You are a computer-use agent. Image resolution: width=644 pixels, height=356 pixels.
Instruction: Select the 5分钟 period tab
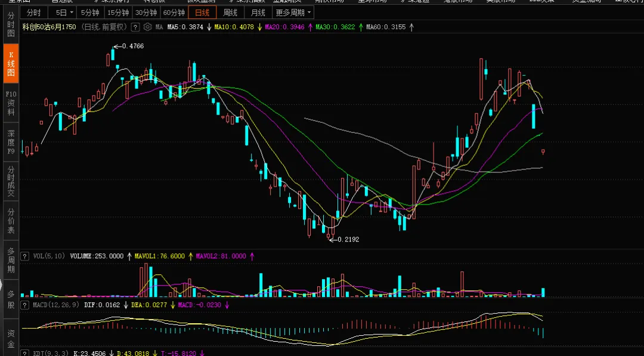coord(90,13)
